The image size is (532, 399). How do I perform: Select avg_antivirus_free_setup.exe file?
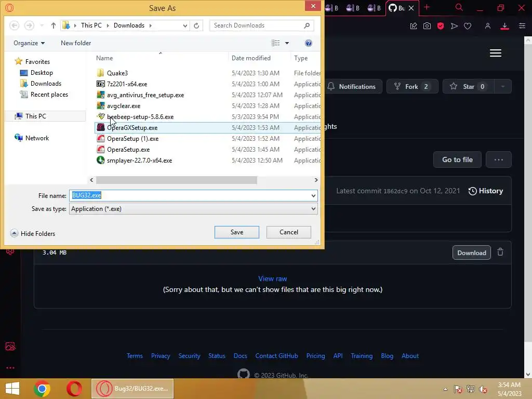click(145, 95)
